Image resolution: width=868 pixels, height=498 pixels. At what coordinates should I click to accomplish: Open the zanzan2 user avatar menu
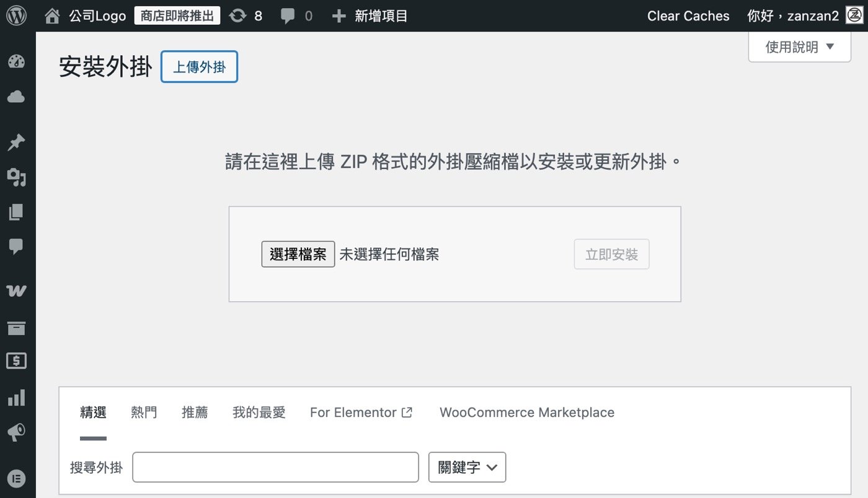854,15
